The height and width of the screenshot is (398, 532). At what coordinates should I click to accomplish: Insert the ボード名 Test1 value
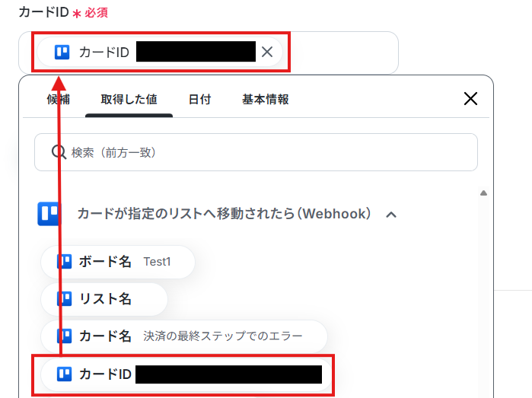118,262
